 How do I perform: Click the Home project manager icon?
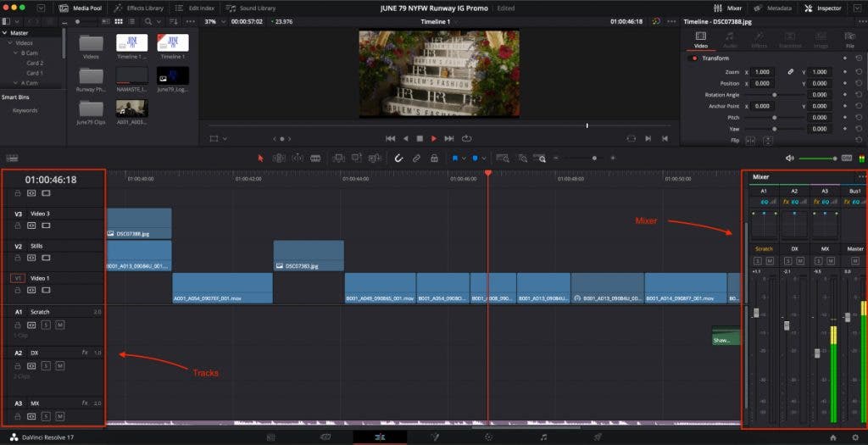(x=833, y=437)
